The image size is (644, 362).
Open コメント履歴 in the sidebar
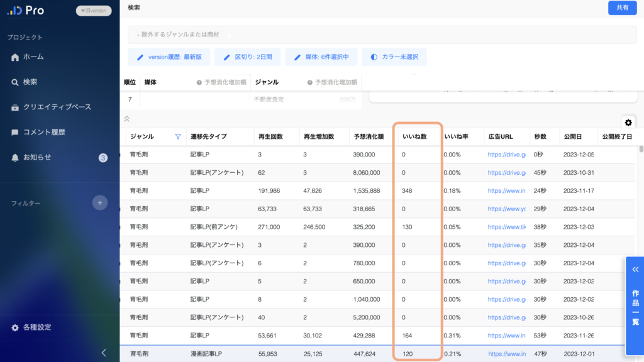[x=43, y=132]
